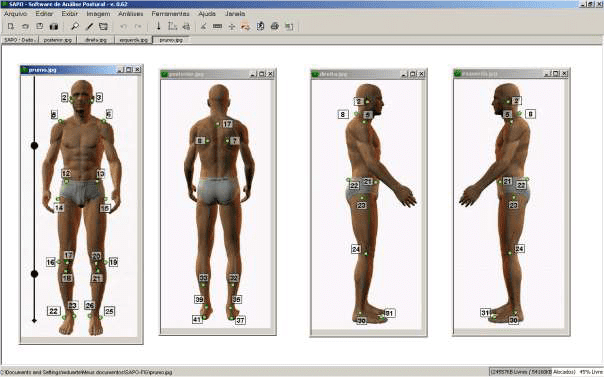604x377 pixels.
Task: Click marker label 37 in posterior view window
Action: tap(240, 320)
